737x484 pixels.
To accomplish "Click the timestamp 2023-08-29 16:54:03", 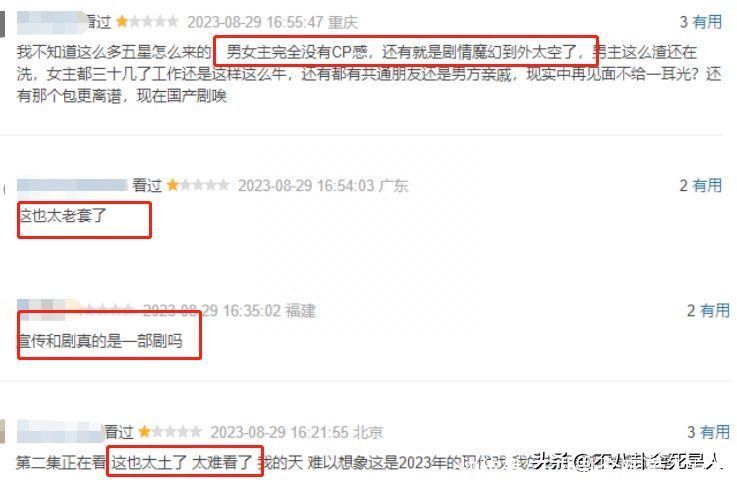I will (306, 186).
